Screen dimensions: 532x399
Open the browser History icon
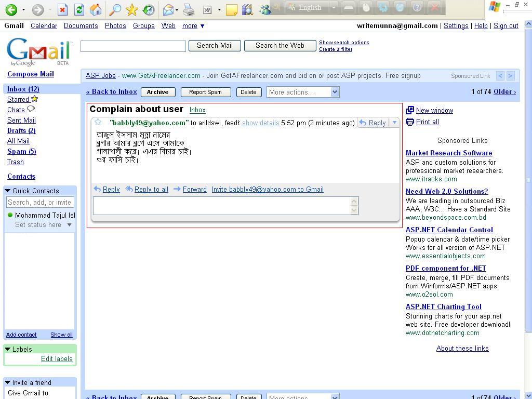point(148,10)
